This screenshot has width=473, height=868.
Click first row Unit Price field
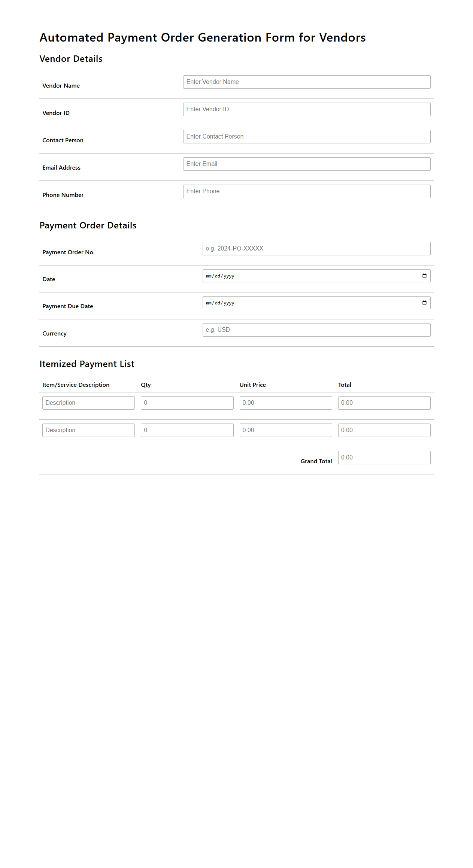285,403
